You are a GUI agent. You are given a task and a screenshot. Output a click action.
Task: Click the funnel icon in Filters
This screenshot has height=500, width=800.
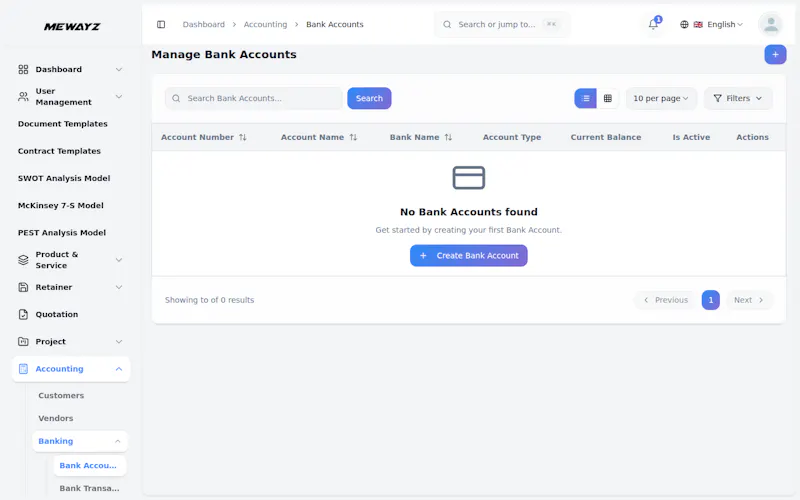717,98
